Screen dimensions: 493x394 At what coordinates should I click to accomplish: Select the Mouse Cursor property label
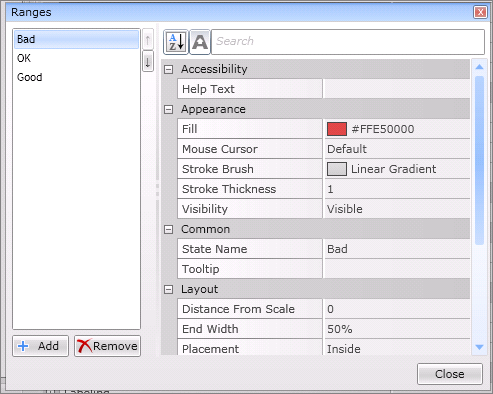point(250,149)
